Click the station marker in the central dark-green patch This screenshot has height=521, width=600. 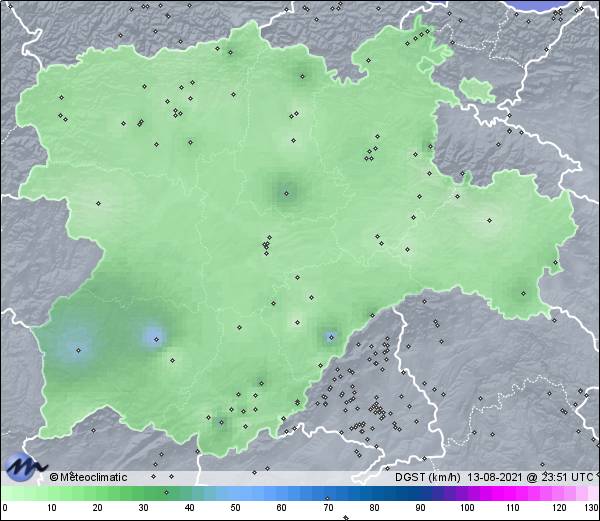[x=287, y=194]
